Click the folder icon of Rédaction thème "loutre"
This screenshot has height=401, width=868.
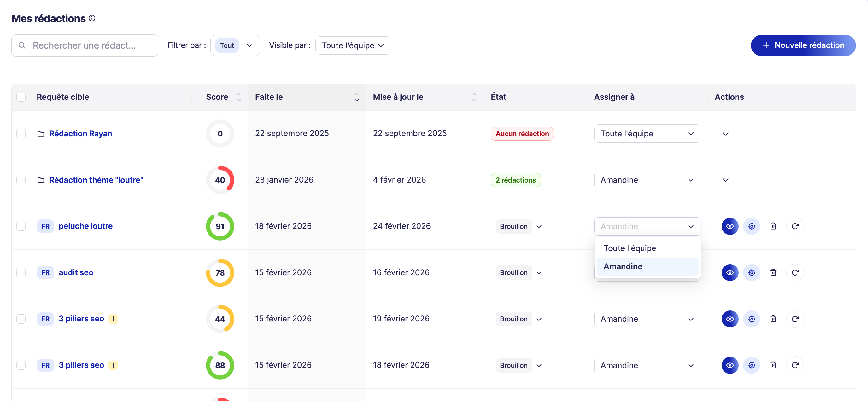pyautogui.click(x=41, y=180)
